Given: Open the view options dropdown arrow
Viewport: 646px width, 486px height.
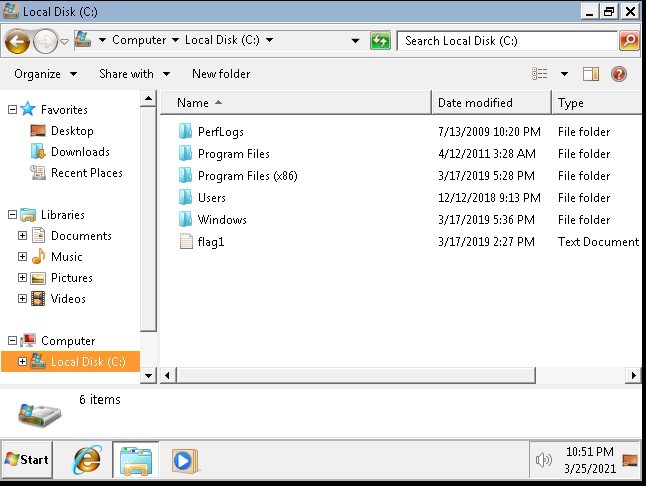Looking at the screenshot, I should click(x=564, y=74).
